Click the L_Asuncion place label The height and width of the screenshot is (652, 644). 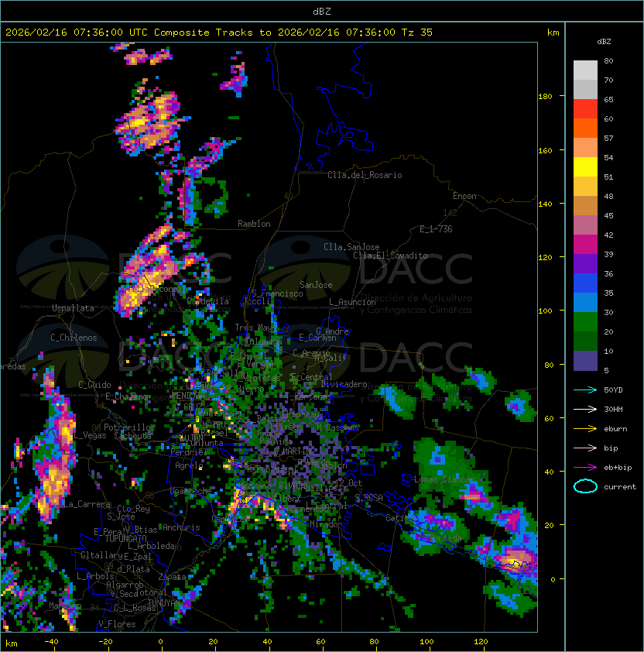point(352,302)
